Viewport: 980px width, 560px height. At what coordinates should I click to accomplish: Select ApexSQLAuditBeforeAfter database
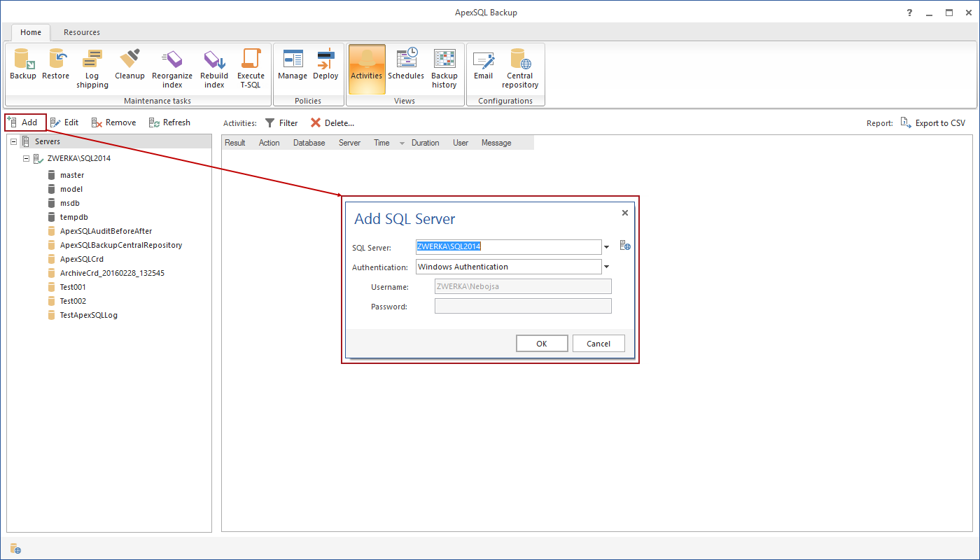[106, 231]
